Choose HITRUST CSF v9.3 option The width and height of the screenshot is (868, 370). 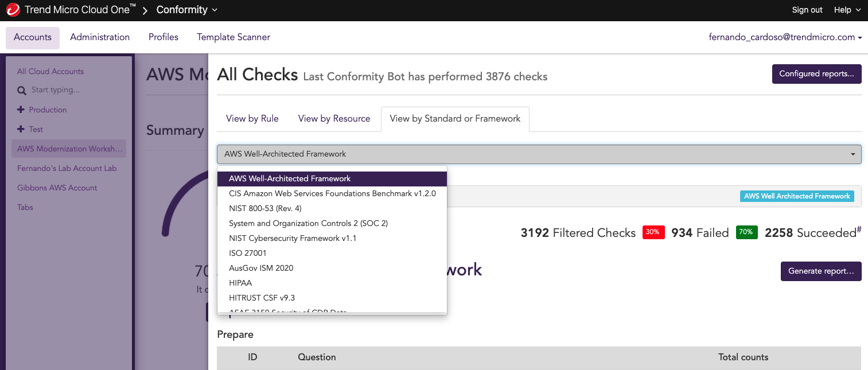pyautogui.click(x=332, y=298)
